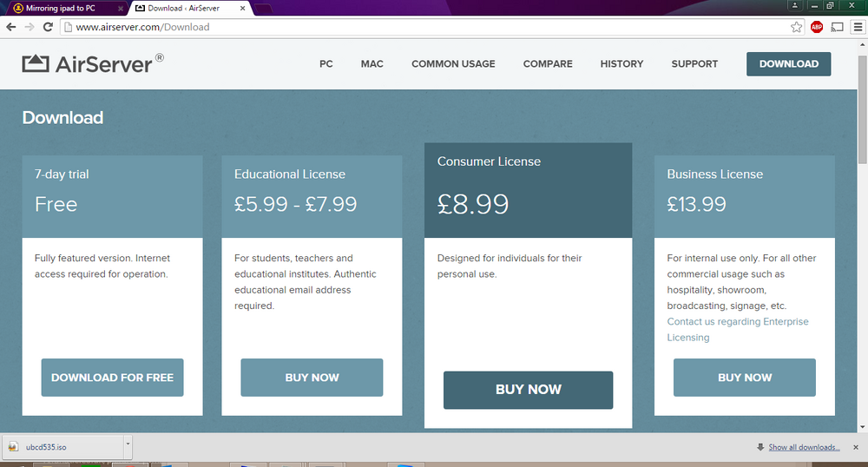The height and width of the screenshot is (467, 868).
Task: Click Download For Free button
Action: [112, 378]
